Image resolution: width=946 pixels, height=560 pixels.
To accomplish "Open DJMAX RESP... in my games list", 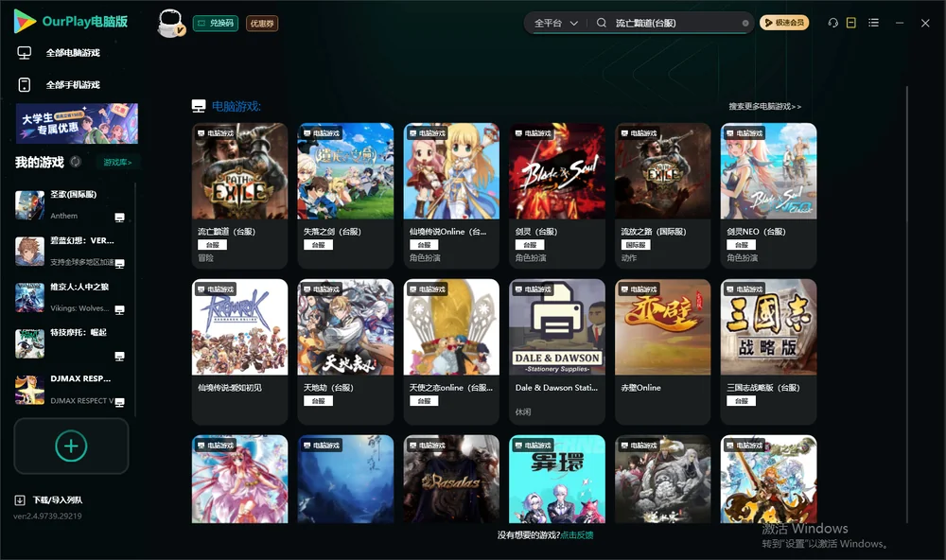I will (x=71, y=390).
